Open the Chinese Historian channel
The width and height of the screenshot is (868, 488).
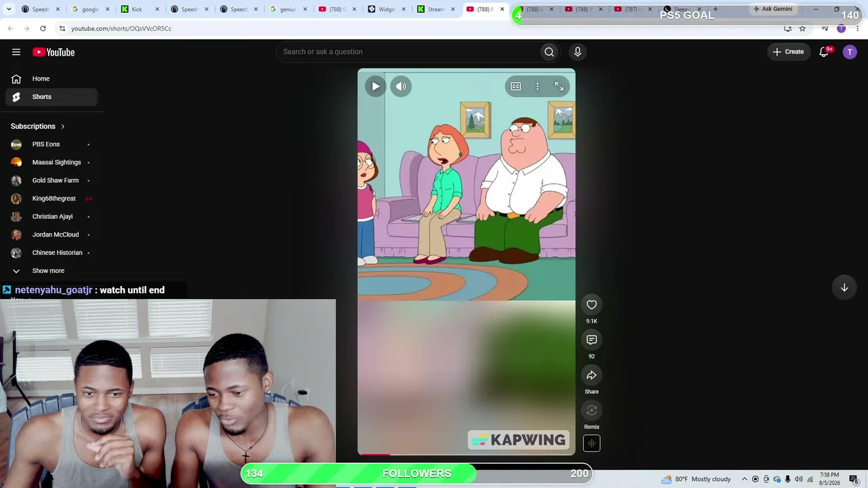pos(52,253)
